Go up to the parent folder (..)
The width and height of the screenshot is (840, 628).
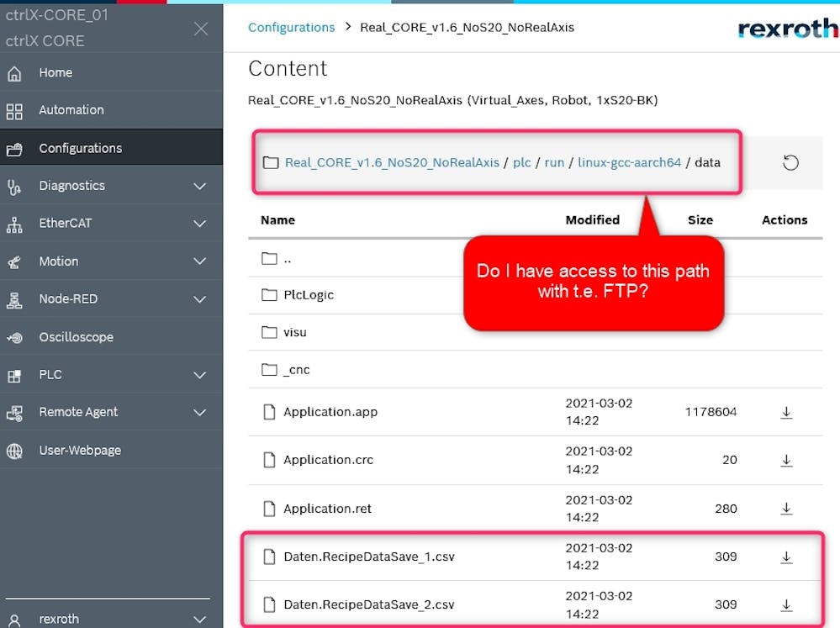[x=287, y=259]
